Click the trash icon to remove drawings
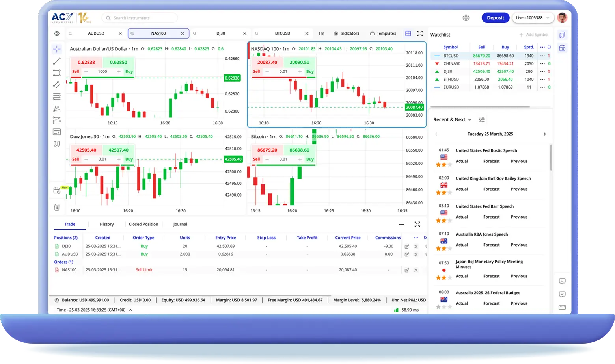Screen dimensions: 615x364 (57, 207)
